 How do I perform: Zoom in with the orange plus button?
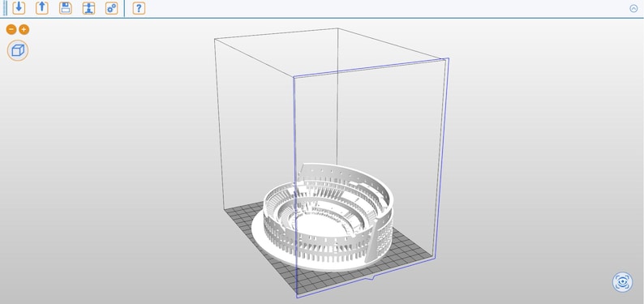24,29
